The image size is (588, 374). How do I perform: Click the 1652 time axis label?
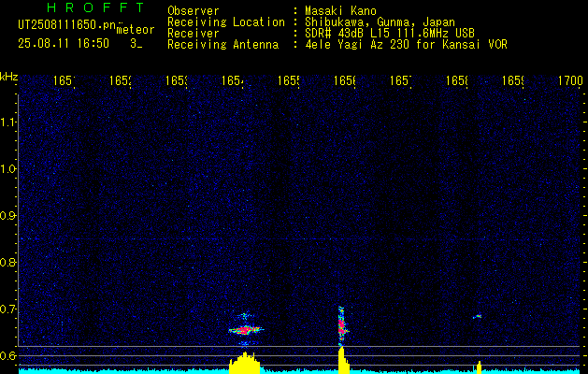coord(120,80)
